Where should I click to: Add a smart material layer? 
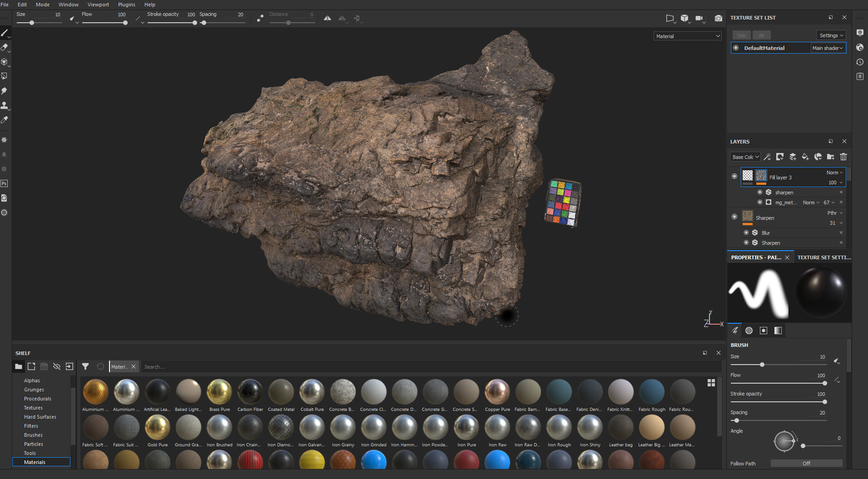818,157
